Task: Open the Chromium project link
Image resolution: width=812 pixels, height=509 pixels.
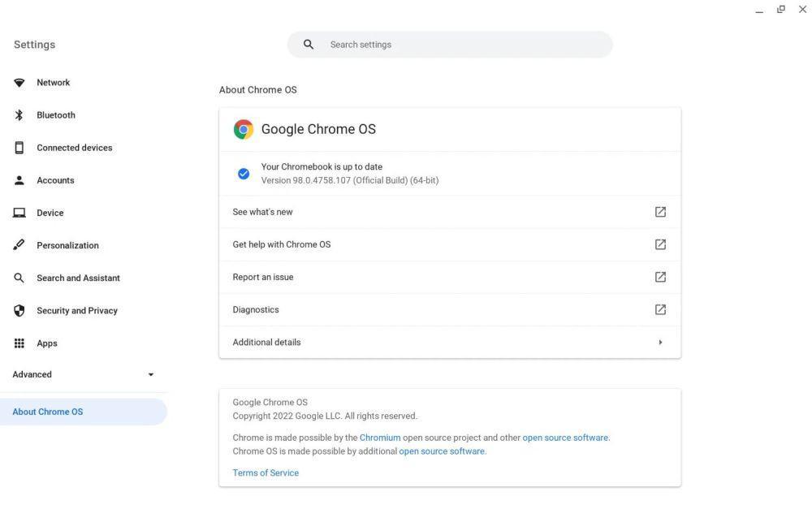Action: 379,438
